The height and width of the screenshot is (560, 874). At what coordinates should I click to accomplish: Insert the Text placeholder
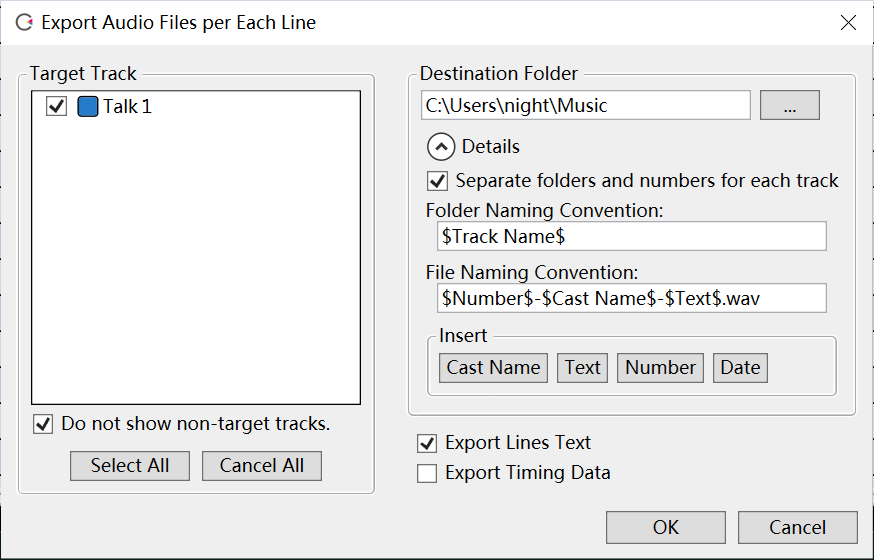(582, 367)
